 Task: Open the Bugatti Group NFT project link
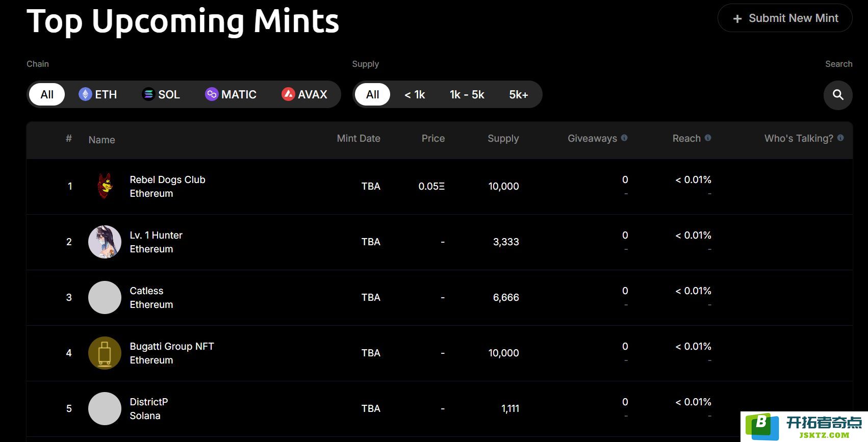tap(172, 346)
